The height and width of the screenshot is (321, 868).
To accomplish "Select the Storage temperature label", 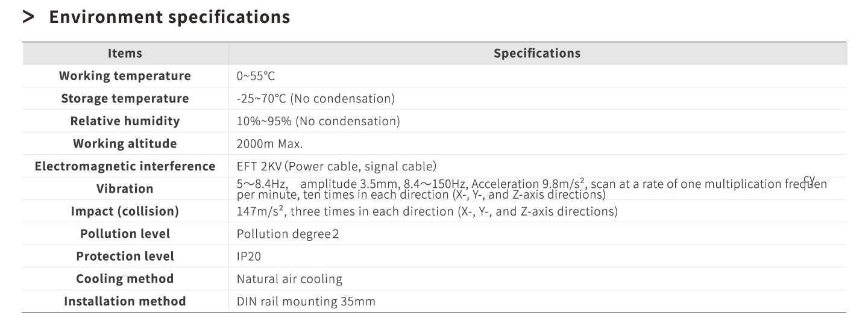I will [x=125, y=98].
